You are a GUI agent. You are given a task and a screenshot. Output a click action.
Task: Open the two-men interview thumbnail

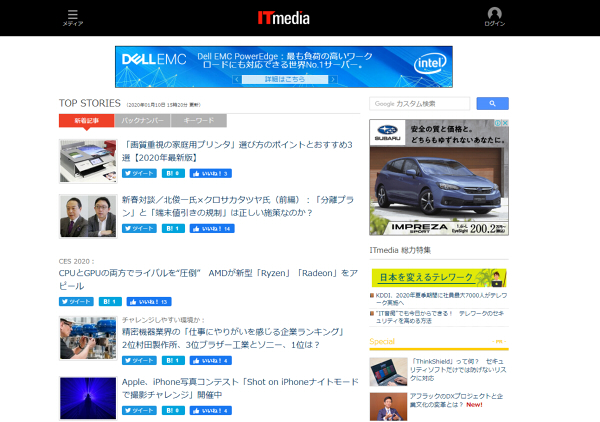point(88,216)
